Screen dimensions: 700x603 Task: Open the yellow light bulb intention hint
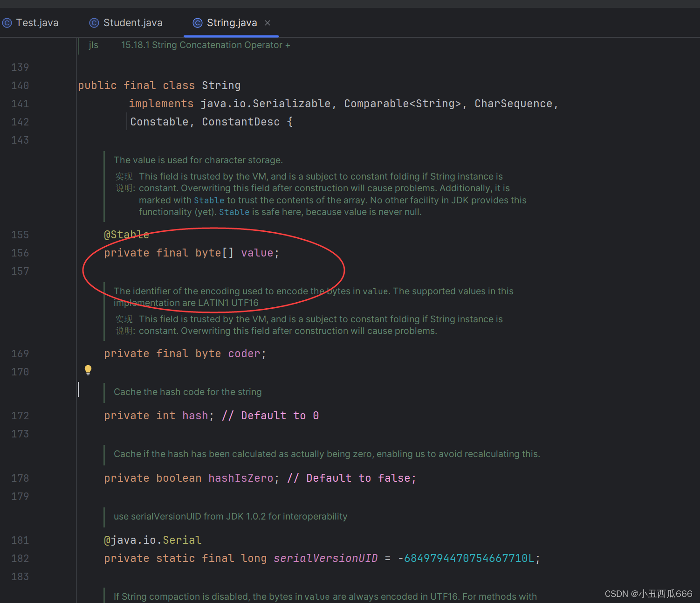coord(88,370)
